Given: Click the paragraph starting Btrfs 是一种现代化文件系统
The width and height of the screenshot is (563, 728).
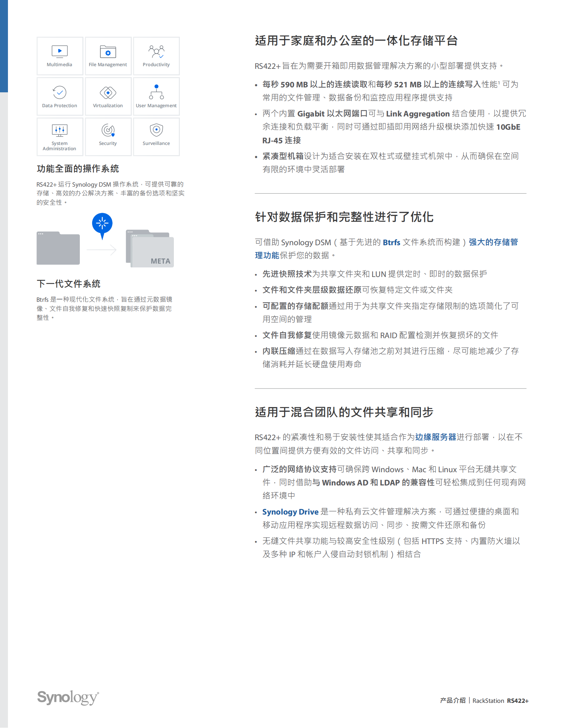Looking at the screenshot, I should point(104,308).
